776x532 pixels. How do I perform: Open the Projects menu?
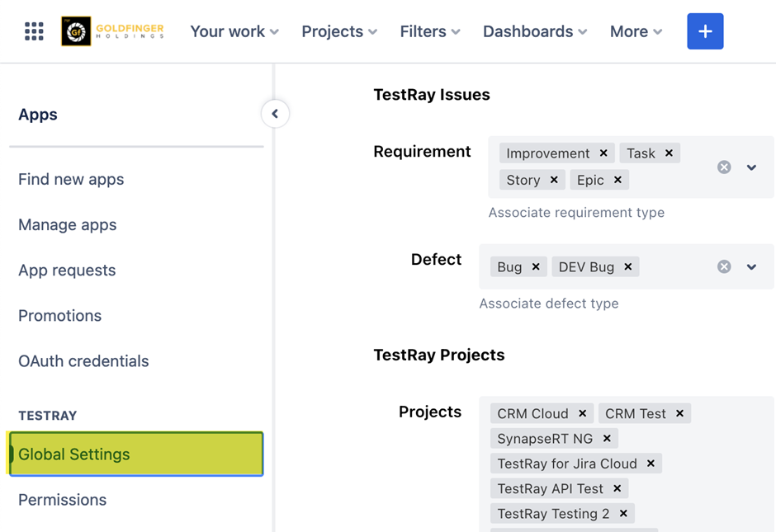point(338,31)
